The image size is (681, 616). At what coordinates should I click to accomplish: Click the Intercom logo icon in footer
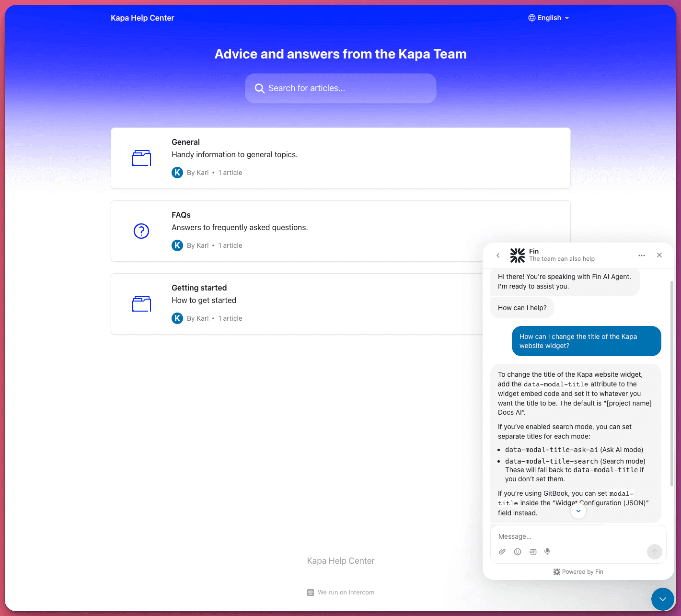[x=311, y=593]
